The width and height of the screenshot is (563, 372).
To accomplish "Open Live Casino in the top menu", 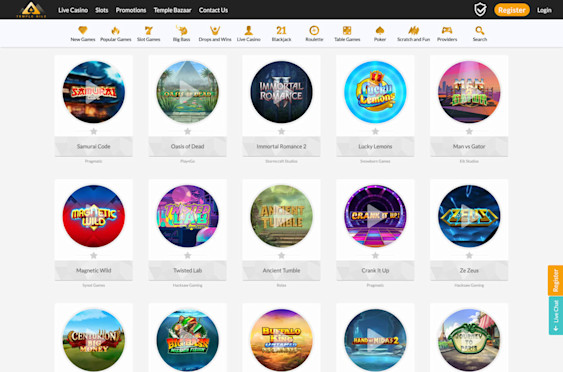I will (73, 10).
